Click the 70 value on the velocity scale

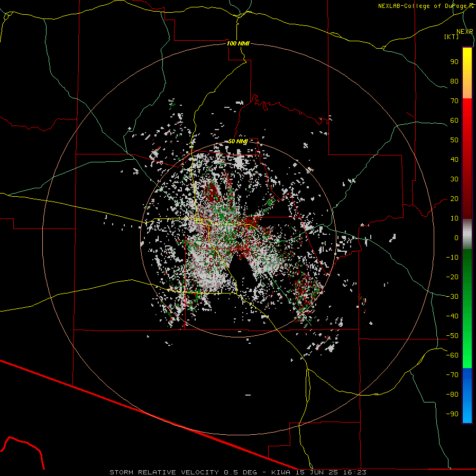[454, 101]
